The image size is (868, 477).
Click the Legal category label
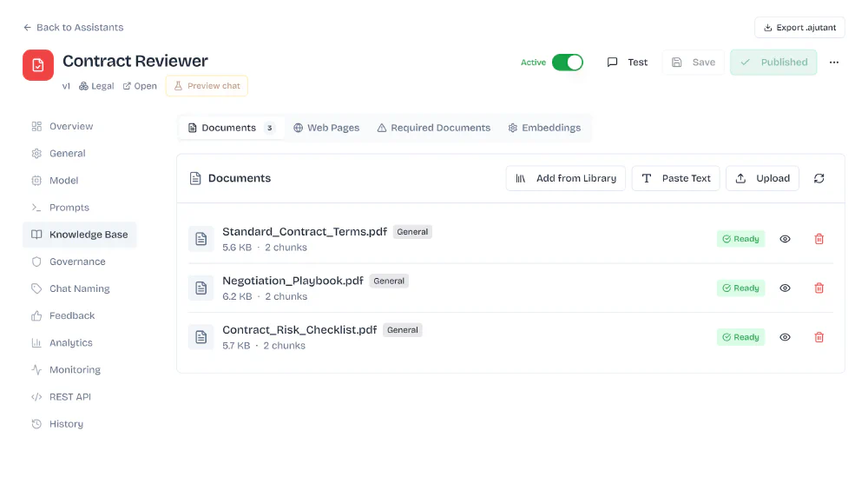(96, 86)
